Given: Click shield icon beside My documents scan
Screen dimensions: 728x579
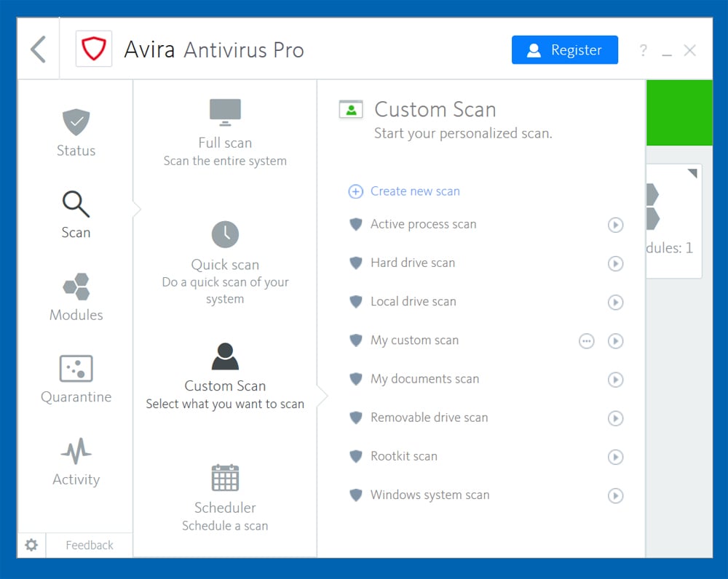Looking at the screenshot, I should (356, 379).
